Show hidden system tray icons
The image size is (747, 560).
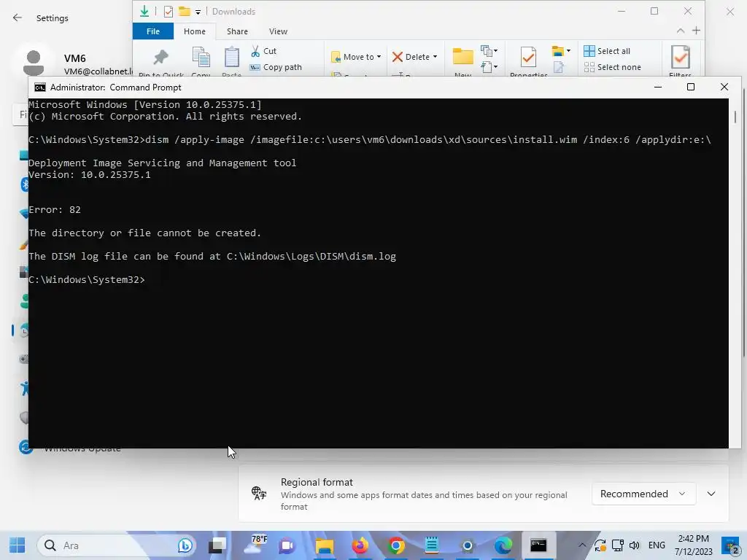pos(582,545)
